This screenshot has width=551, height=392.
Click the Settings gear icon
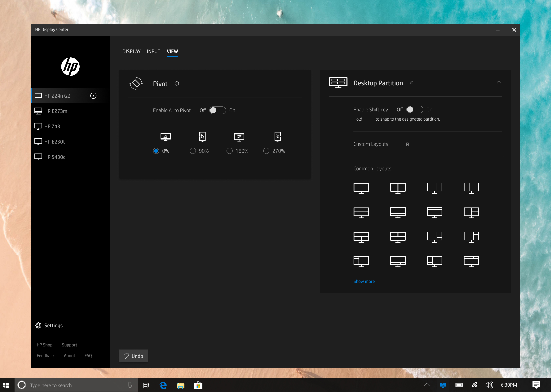(38, 325)
